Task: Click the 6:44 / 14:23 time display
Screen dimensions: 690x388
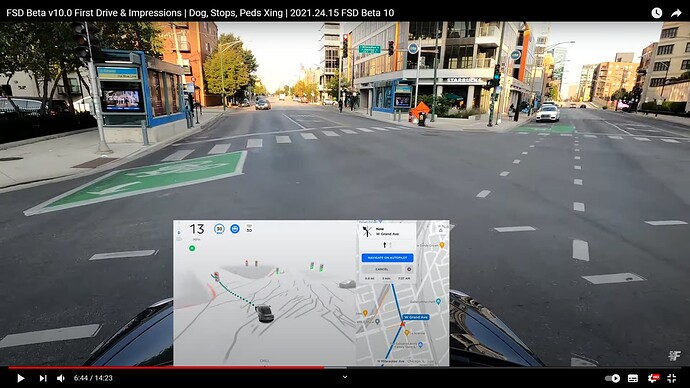Action: coord(93,378)
